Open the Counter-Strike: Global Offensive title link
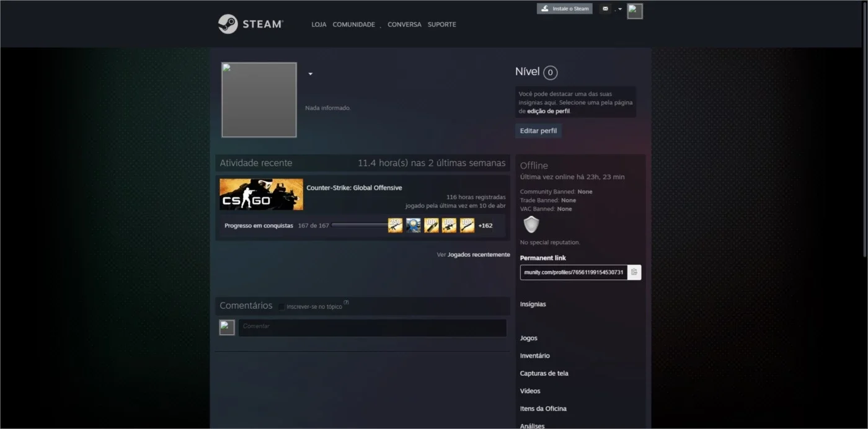The width and height of the screenshot is (868, 429). 354,188
